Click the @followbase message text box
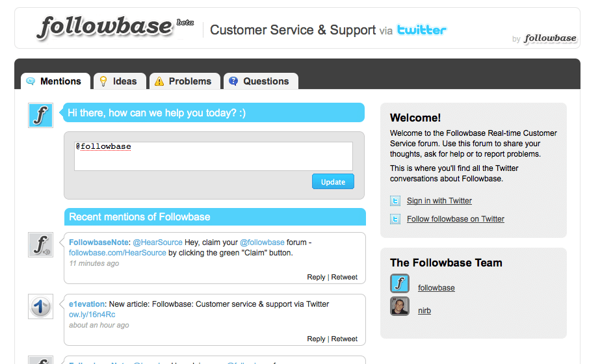This screenshot has width=600, height=364. [x=213, y=156]
